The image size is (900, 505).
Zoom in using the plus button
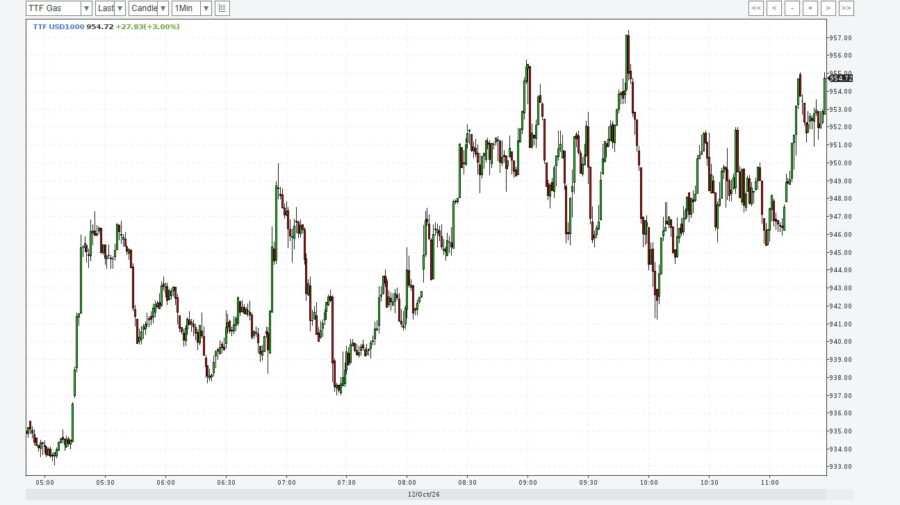pos(810,8)
